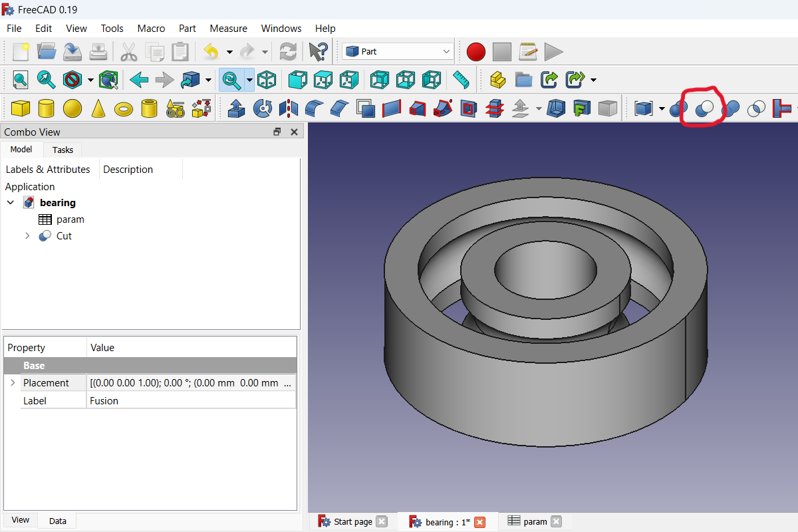Collapse the bearing document tree node
The height and width of the screenshot is (532, 798).
[11, 202]
